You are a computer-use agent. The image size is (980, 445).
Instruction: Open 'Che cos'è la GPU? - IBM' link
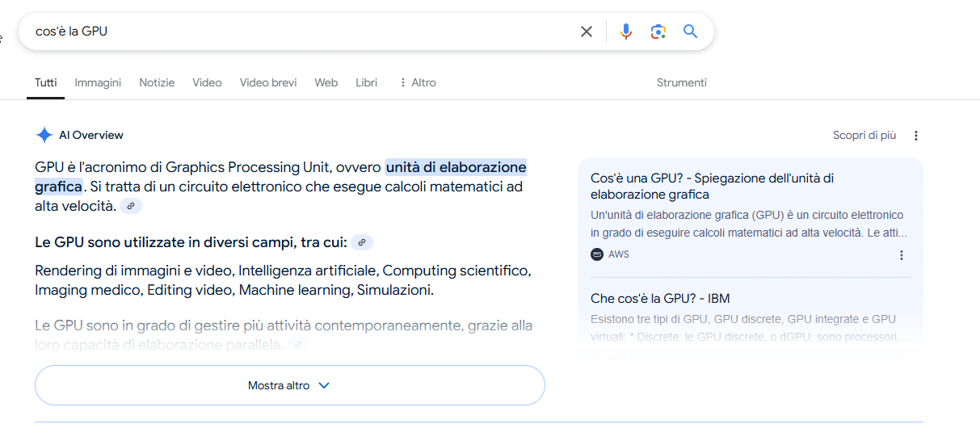(660, 299)
